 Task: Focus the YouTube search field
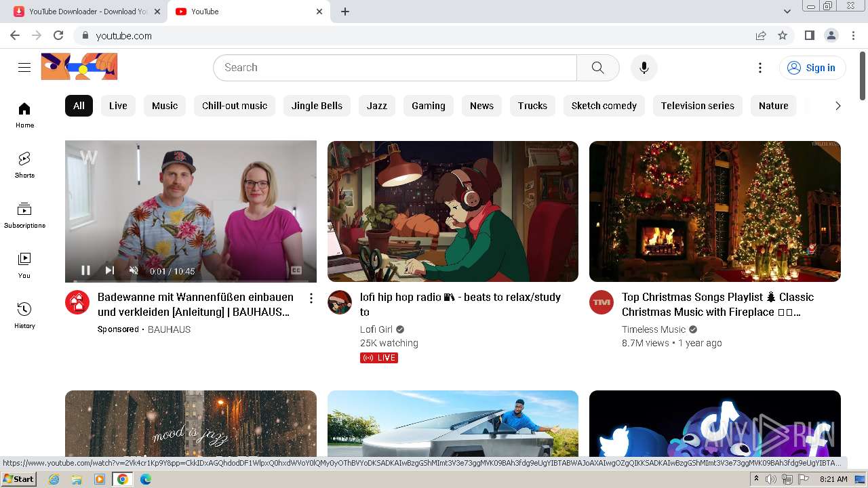[x=395, y=67]
